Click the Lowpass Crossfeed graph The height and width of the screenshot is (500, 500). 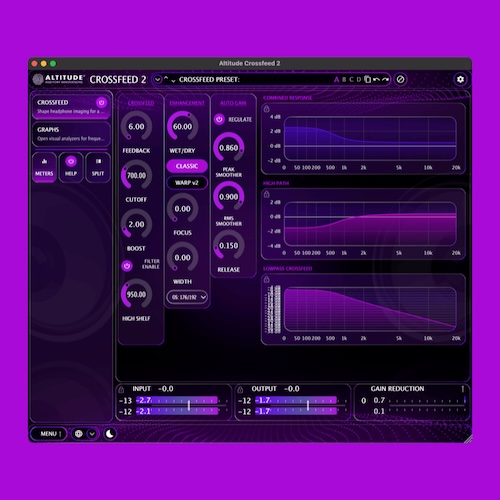[x=370, y=309]
